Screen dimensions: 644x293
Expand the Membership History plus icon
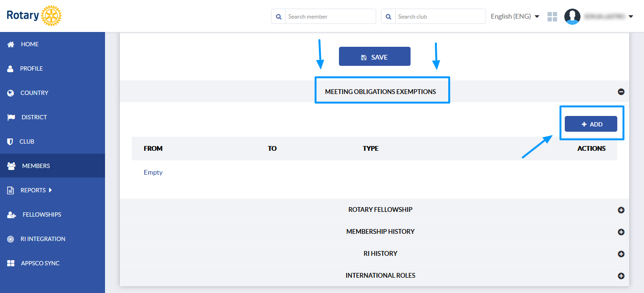point(621,232)
